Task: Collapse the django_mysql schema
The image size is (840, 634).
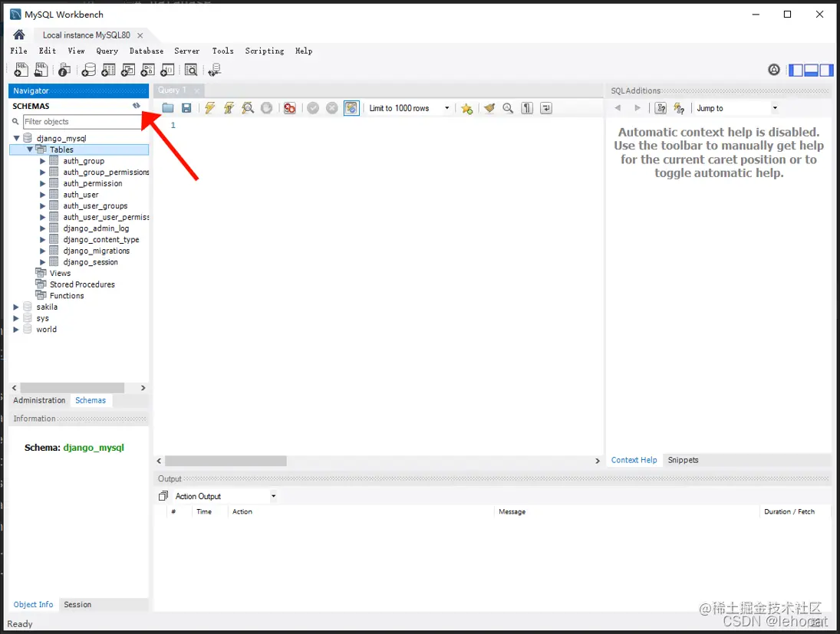Action: 17,138
